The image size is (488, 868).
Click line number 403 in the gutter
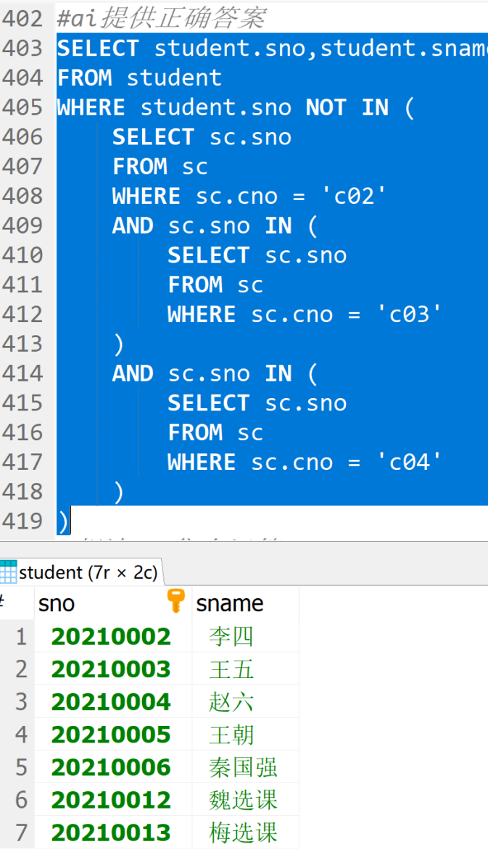coord(22,48)
